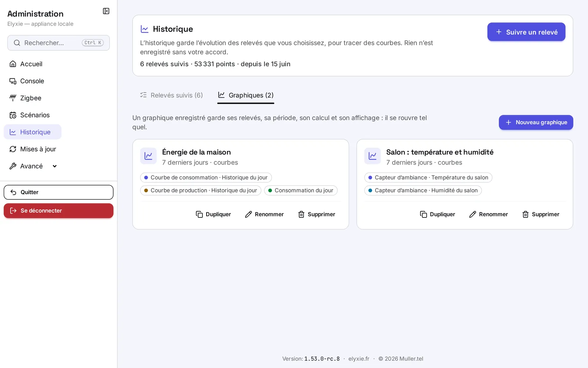Viewport: 588px width, 368px height.
Task: Collapse the sidebar with the panel icon
Action: coord(106,11)
